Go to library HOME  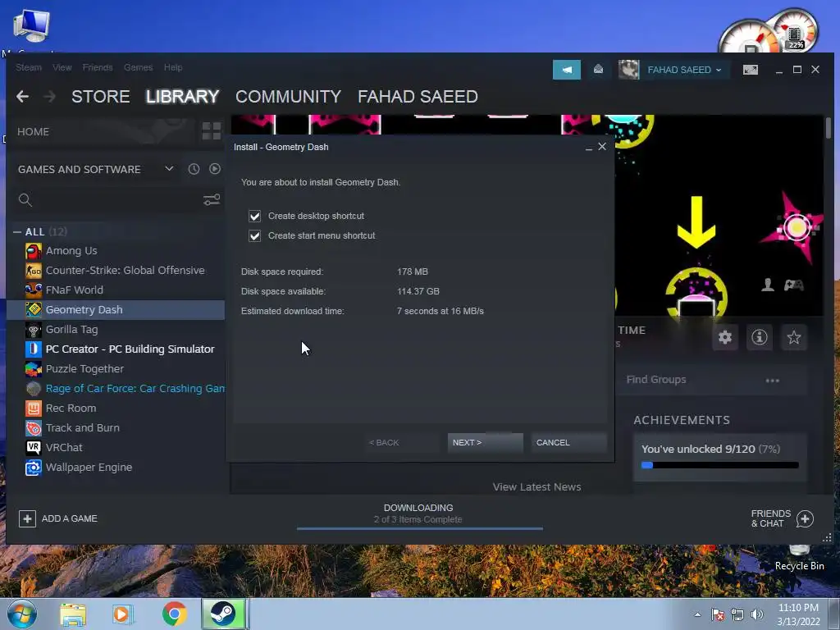click(x=33, y=132)
